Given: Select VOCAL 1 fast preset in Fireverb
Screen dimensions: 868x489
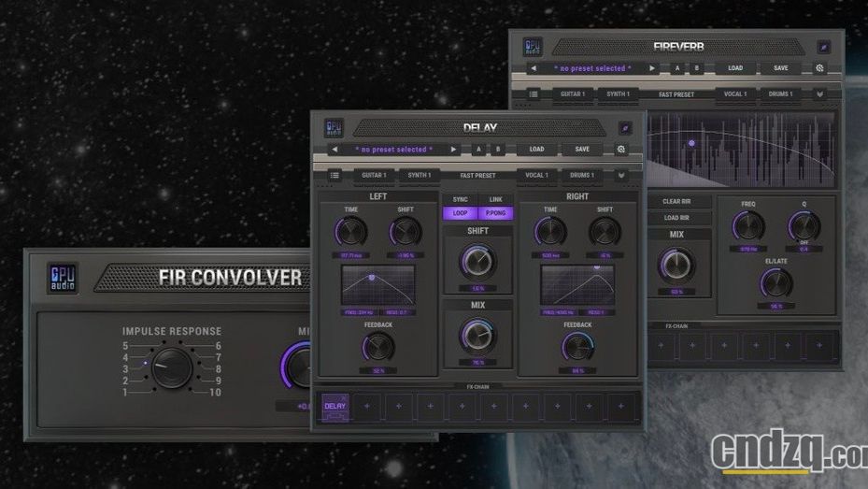Looking at the screenshot, I should 735,94.
